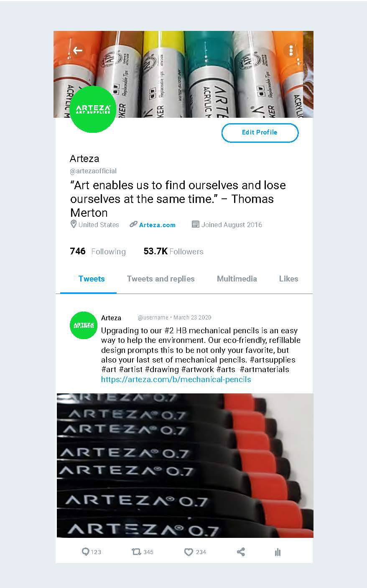The image size is (367, 588).
Task: Open the mechanical-pencils URL in tweet
Action: click(176, 380)
